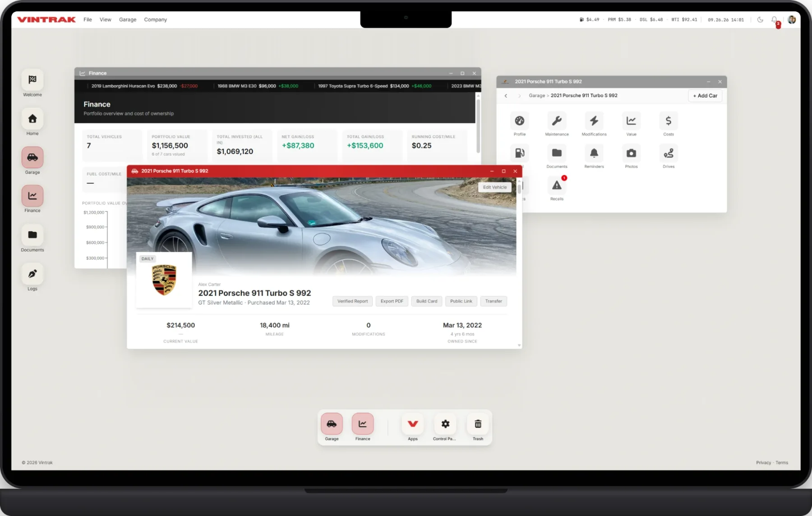Click the + Add Car button
812x516 pixels.
[705, 96]
